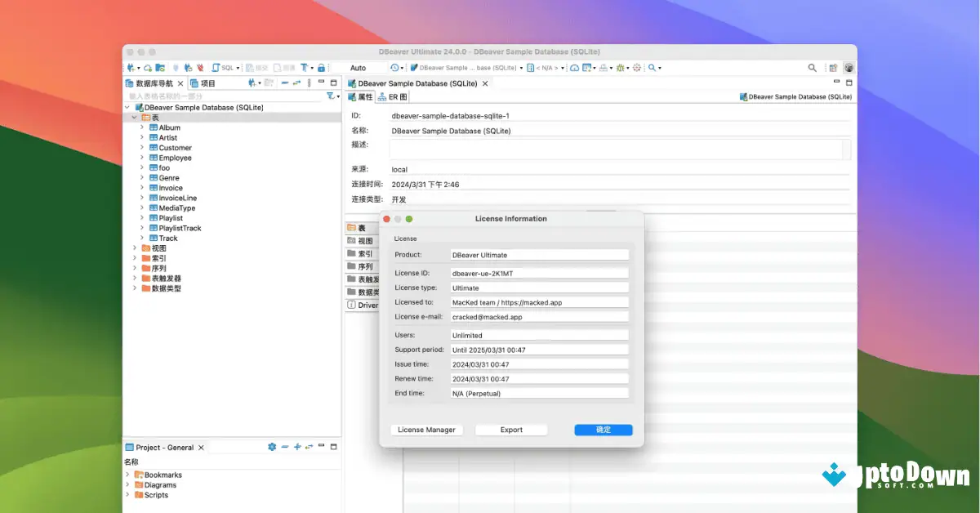Collapse the 表 (Tables) folder

[135, 117]
